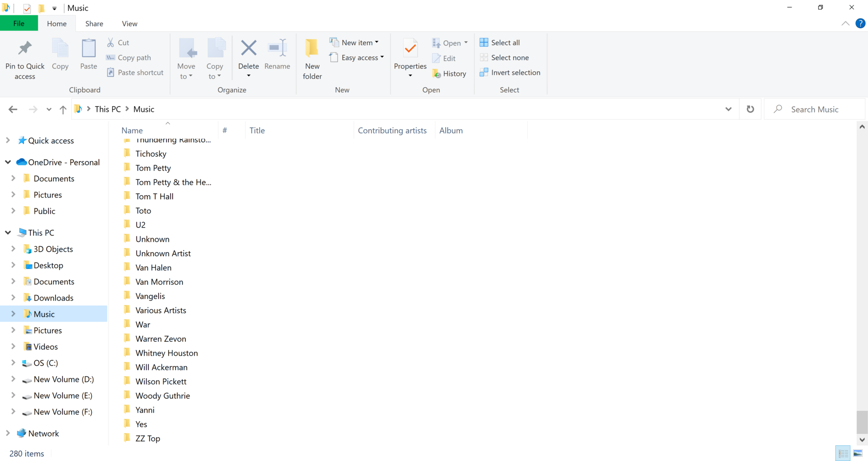Sort by the # track column header

coord(225,131)
